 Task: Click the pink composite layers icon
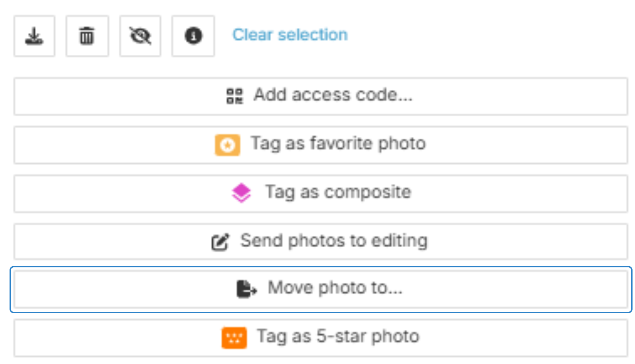tap(241, 193)
